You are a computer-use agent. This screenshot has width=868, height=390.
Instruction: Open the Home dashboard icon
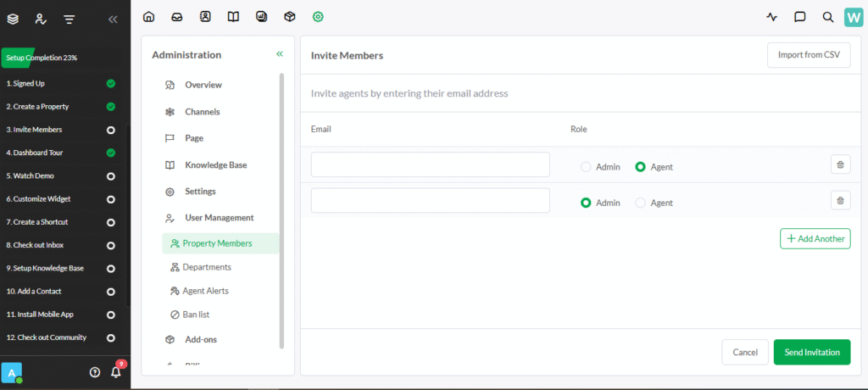tap(149, 16)
